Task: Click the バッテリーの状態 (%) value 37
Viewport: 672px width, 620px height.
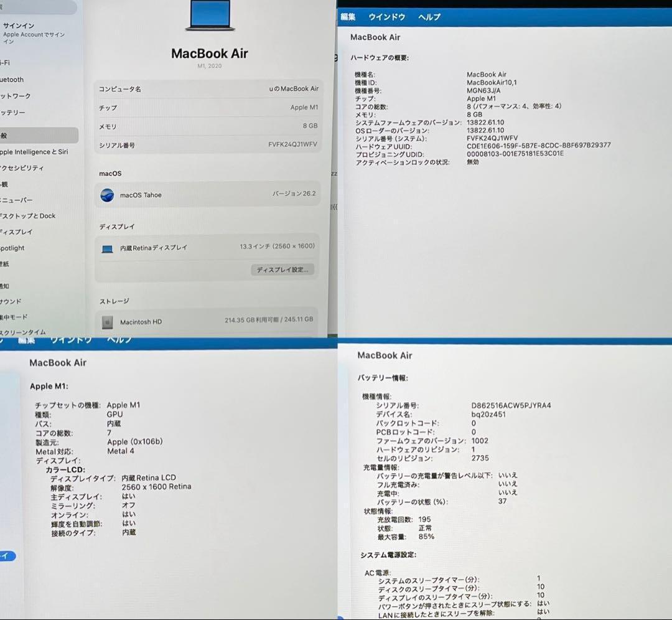Action: coord(502,501)
